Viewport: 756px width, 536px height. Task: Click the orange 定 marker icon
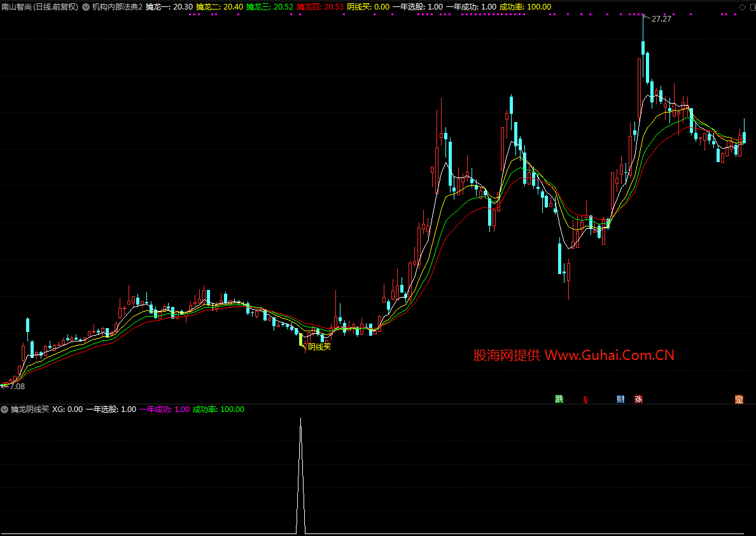click(739, 399)
